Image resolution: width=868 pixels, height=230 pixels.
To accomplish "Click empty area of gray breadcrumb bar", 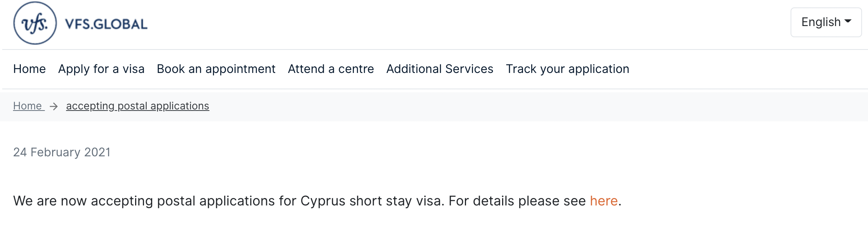I will [x=521, y=106].
